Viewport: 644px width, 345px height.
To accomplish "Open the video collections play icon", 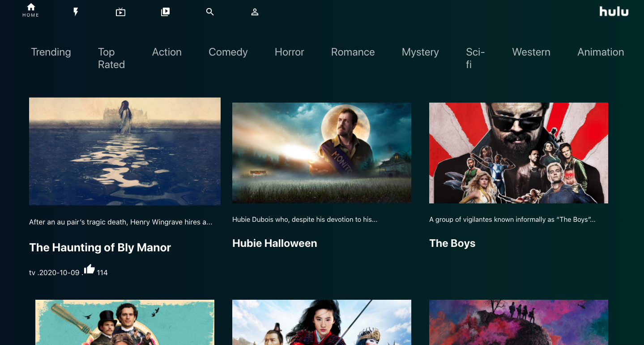I will click(x=165, y=12).
